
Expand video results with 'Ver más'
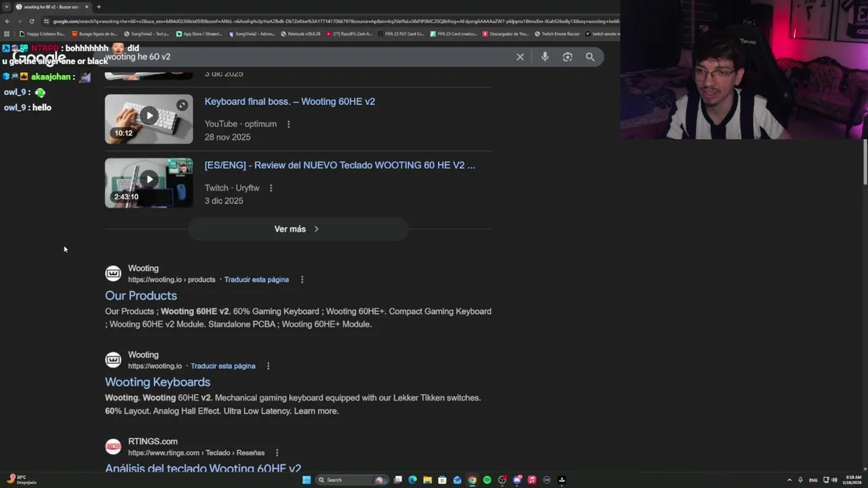298,229
